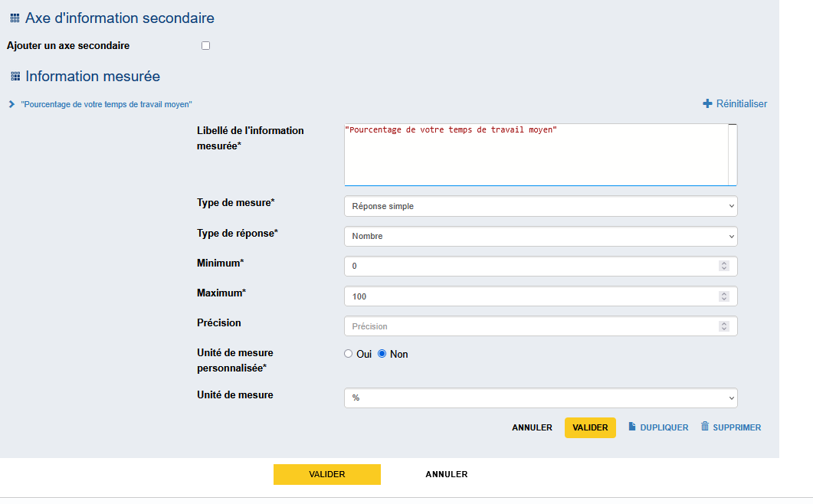Click the grid icon beside Axe d'information secondaire

15,18
